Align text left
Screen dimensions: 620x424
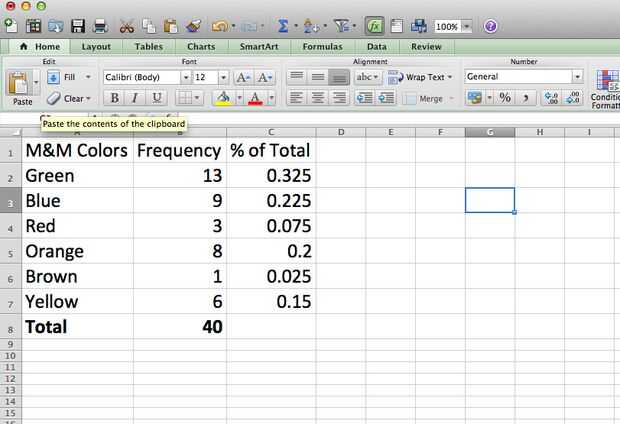coord(297,98)
